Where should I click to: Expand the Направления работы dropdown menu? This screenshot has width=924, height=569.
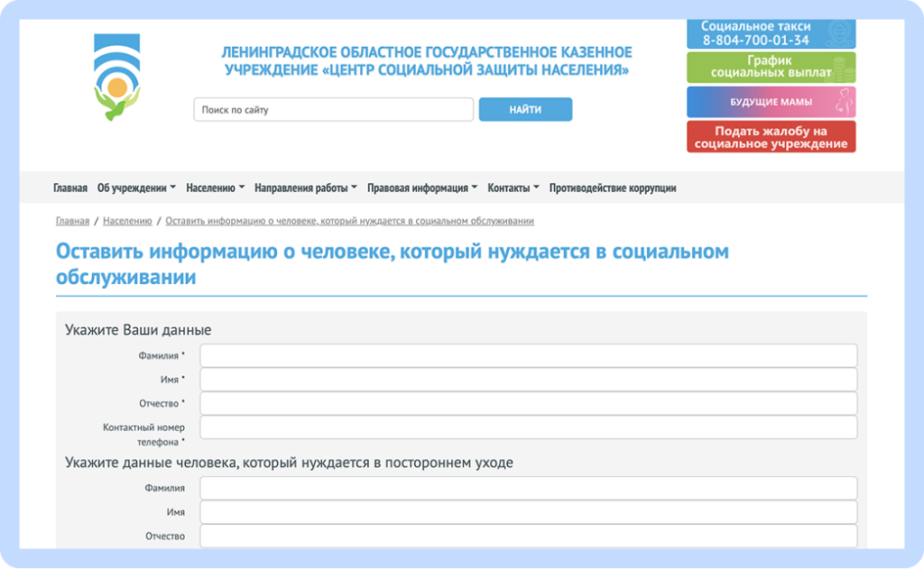306,188
